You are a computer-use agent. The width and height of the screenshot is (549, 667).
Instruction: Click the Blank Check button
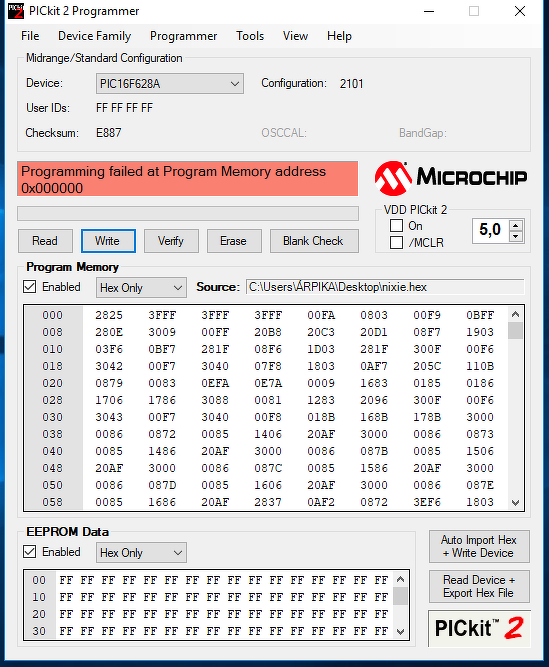314,241
